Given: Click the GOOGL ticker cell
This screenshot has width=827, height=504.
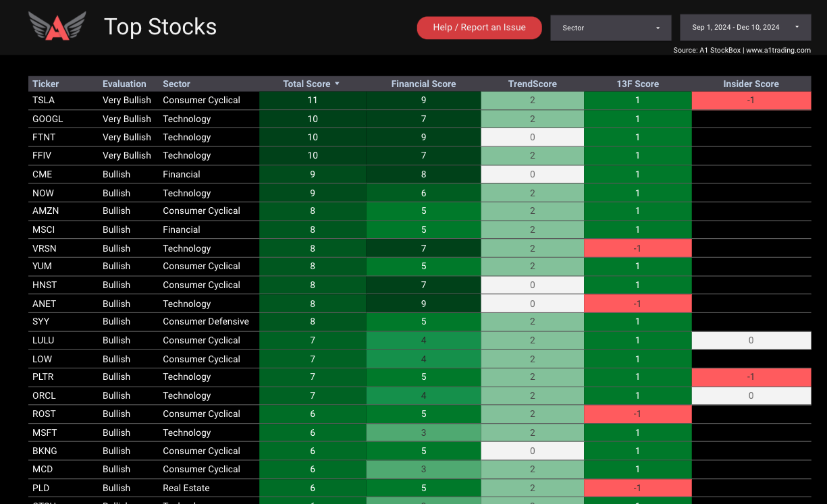Looking at the screenshot, I should tap(48, 119).
